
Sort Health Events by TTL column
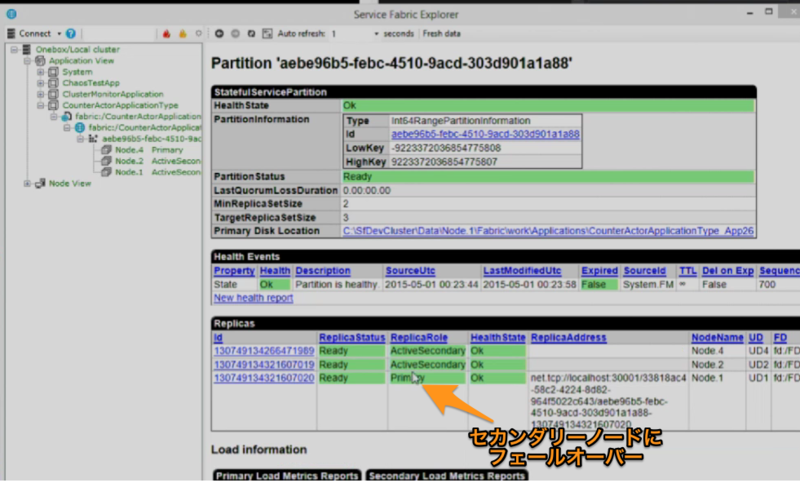pyautogui.click(x=688, y=271)
